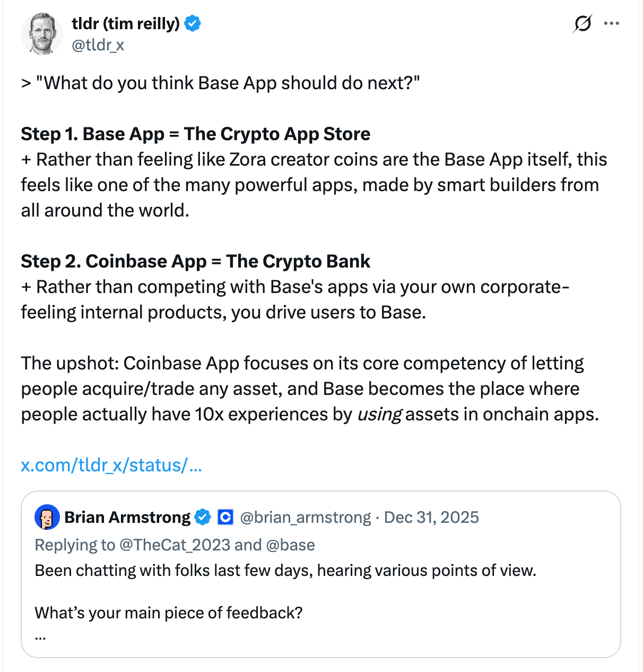Open the @base mention
The image size is (643, 672).
pos(290,545)
